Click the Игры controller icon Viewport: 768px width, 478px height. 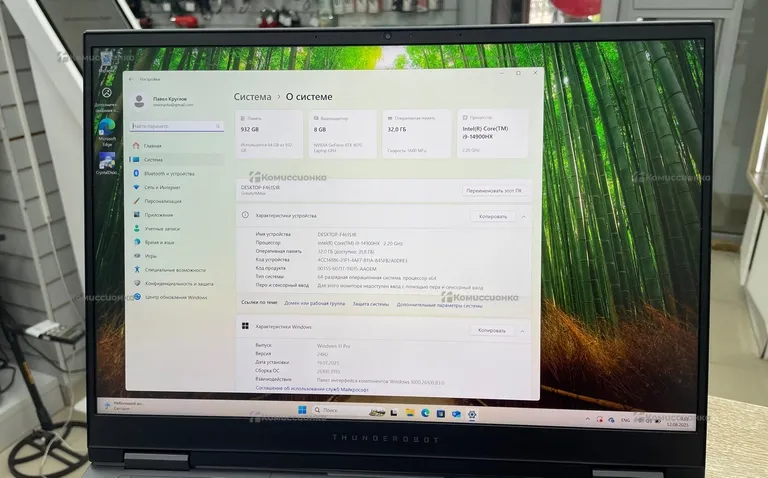[137, 256]
